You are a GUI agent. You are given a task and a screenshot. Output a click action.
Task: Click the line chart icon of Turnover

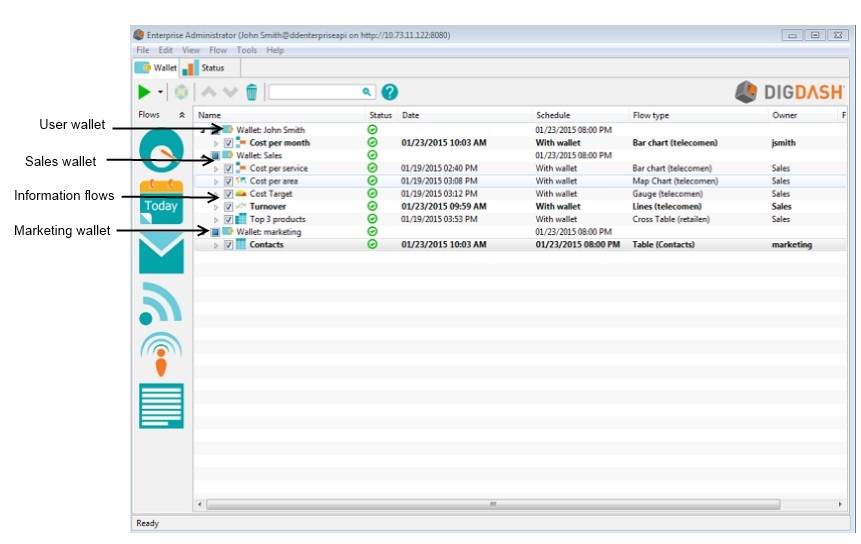pos(241,206)
